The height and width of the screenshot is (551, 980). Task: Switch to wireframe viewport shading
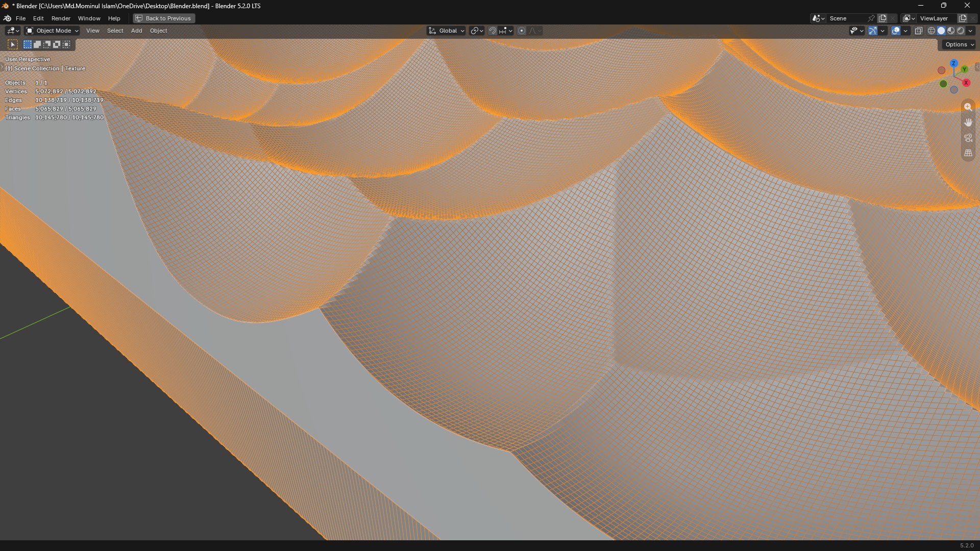[932, 31]
